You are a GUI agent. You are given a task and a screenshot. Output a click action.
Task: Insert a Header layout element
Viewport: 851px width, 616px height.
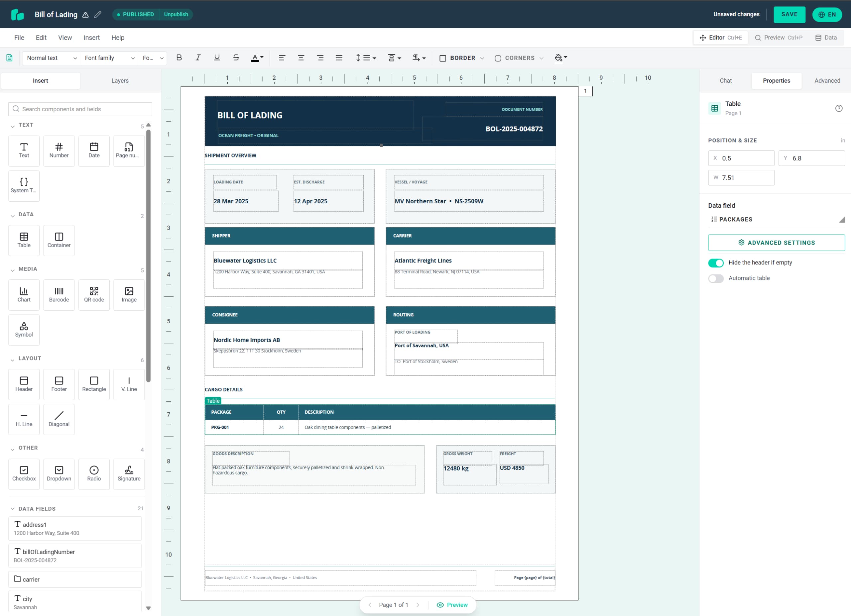click(24, 384)
